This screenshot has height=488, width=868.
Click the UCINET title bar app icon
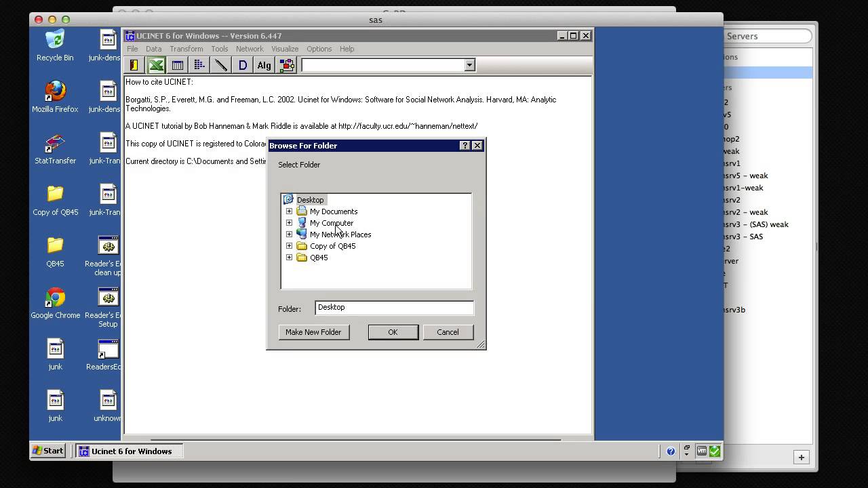130,36
